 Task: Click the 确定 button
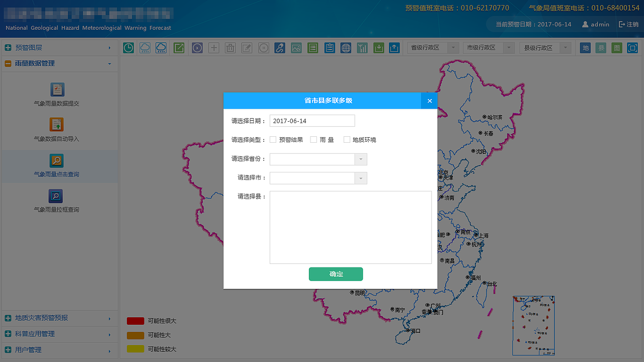[x=336, y=274]
